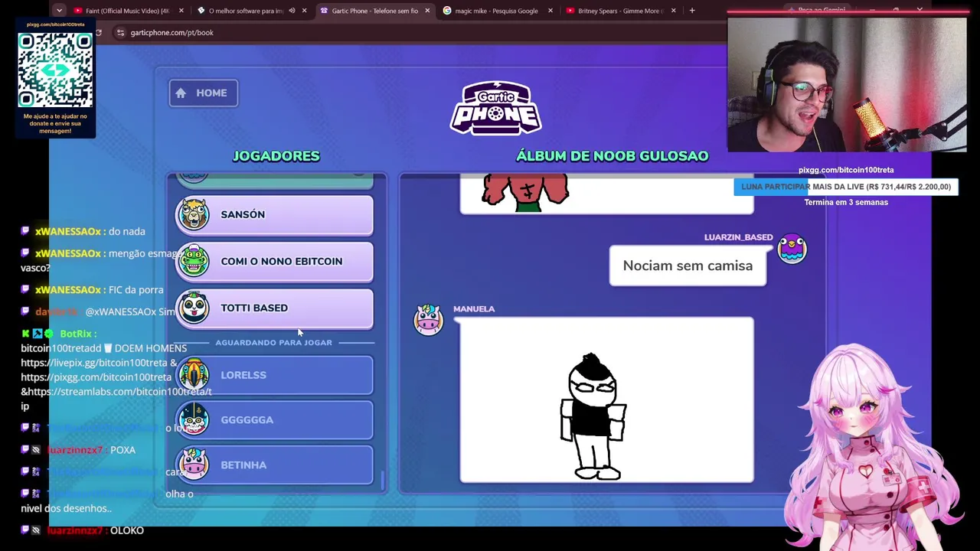The height and width of the screenshot is (551, 980).
Task: Click the LUNA PARTICIPAR donation goal progress bar
Action: (x=846, y=187)
